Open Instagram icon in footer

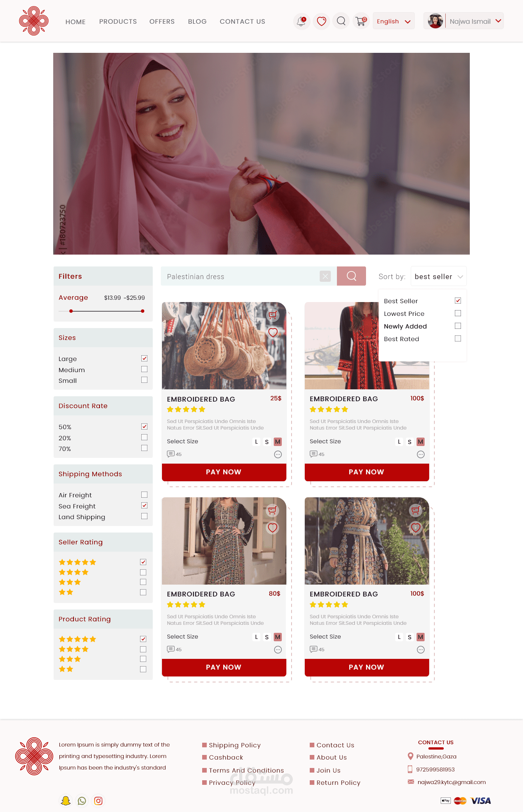[x=98, y=801]
